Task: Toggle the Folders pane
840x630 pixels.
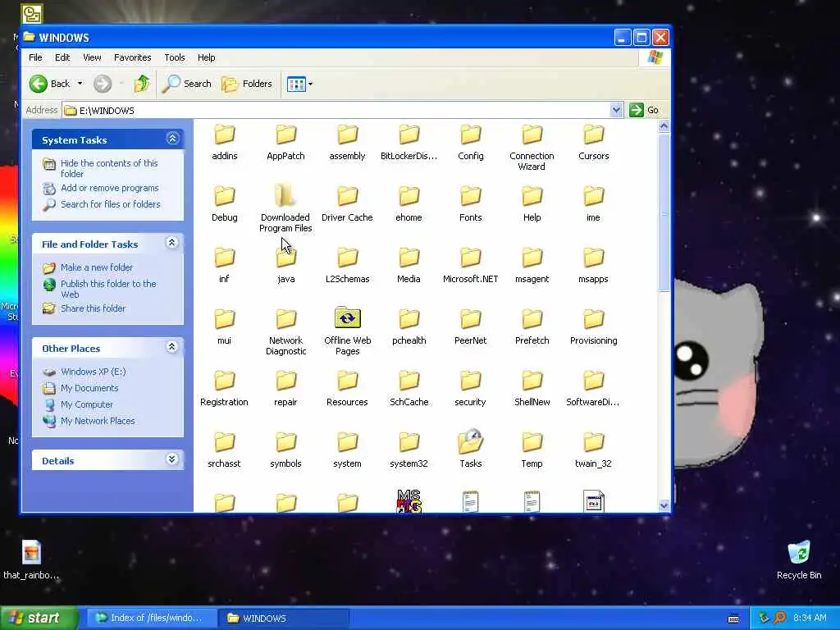Action: (247, 84)
